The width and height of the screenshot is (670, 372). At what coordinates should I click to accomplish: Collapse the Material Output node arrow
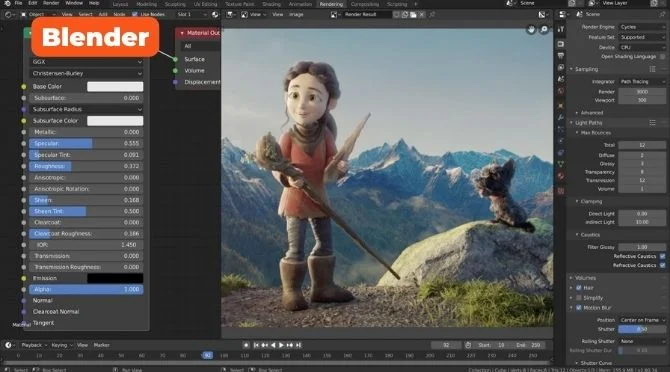[182, 33]
